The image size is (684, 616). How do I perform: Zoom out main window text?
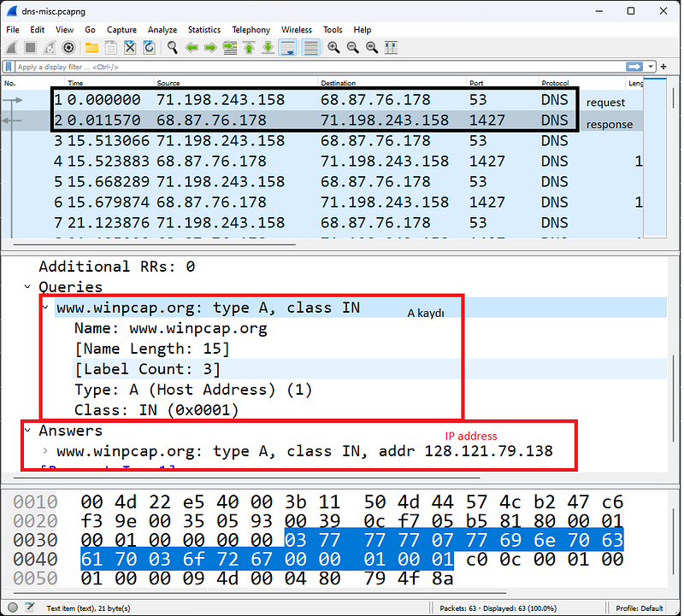pos(352,48)
